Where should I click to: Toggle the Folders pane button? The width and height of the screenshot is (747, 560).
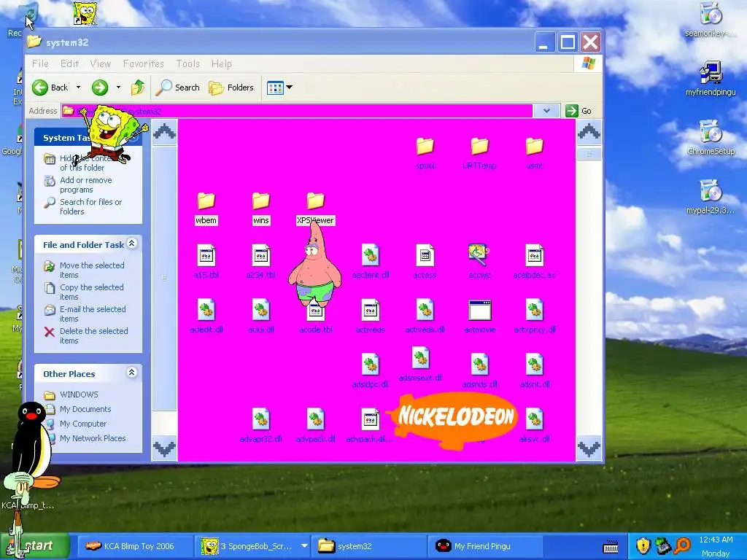tap(231, 87)
